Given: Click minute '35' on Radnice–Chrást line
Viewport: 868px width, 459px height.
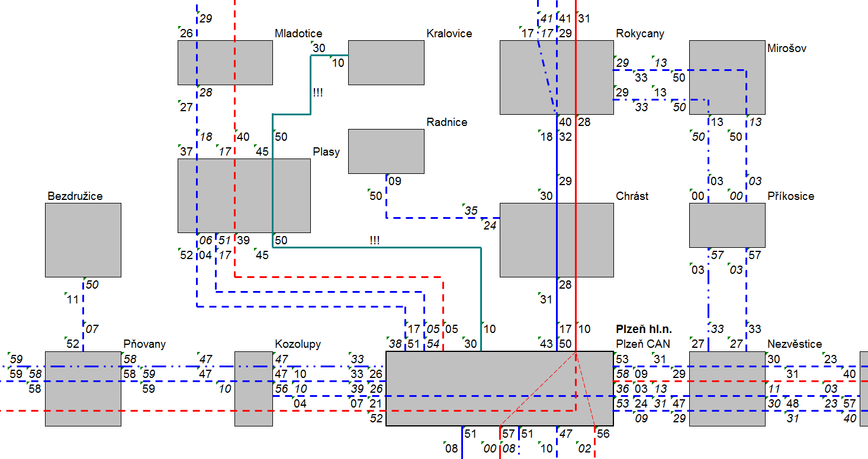Looking at the screenshot, I should 471,211.
